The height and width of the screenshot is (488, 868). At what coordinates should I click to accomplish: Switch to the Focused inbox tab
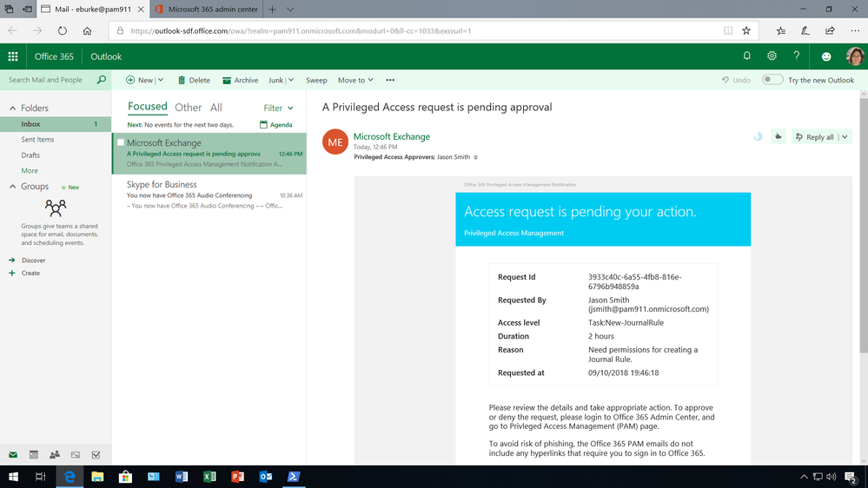147,106
